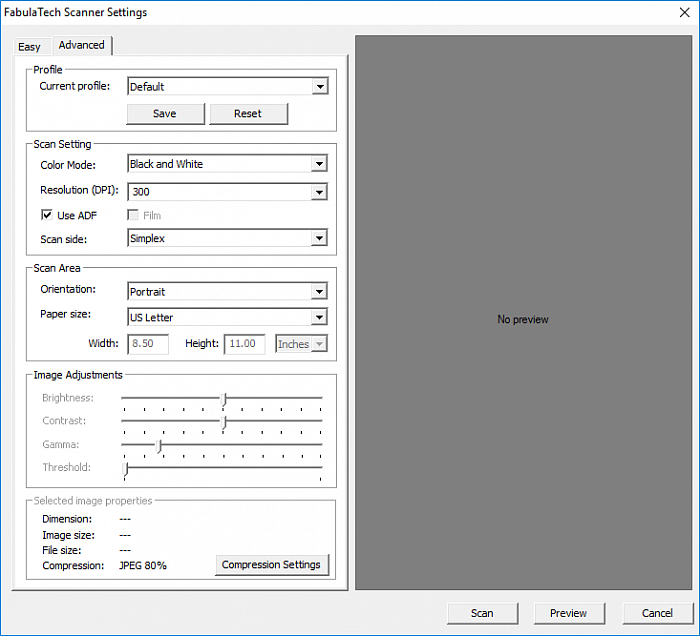Open the Paper size dropdown

228,317
